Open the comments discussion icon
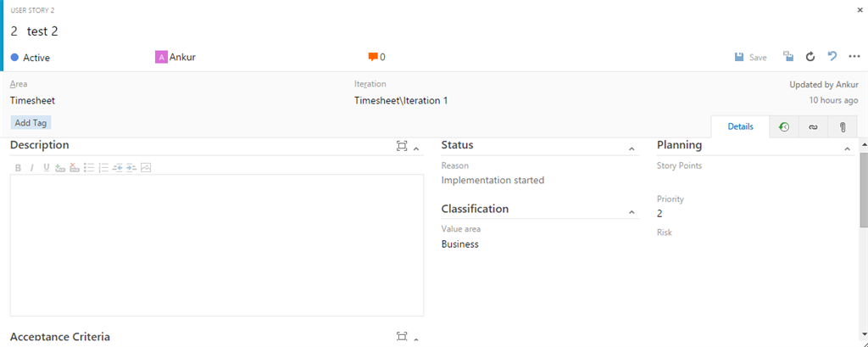The image size is (868, 347). pyautogui.click(x=373, y=57)
